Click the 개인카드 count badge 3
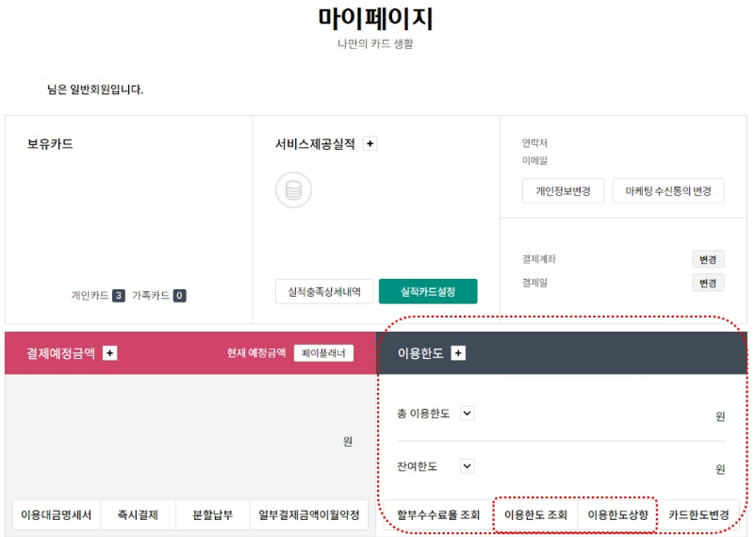This screenshot has height=537, width=756. click(119, 296)
